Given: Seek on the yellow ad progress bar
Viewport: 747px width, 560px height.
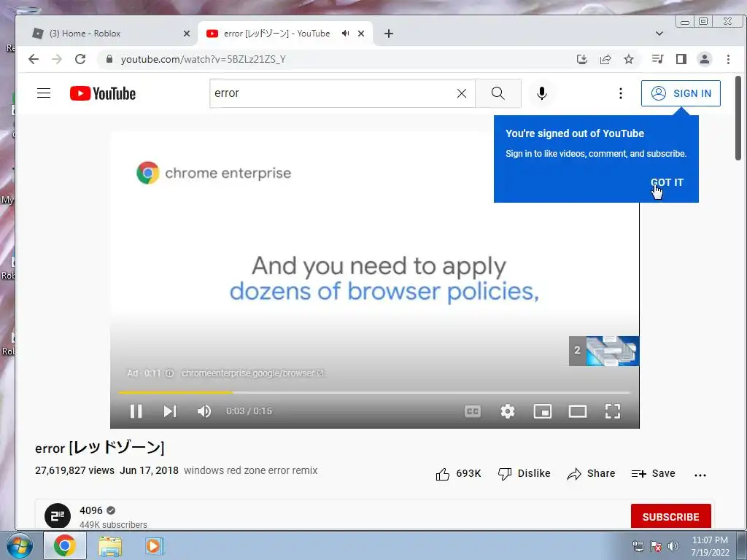Looking at the screenshot, I should pos(374,392).
